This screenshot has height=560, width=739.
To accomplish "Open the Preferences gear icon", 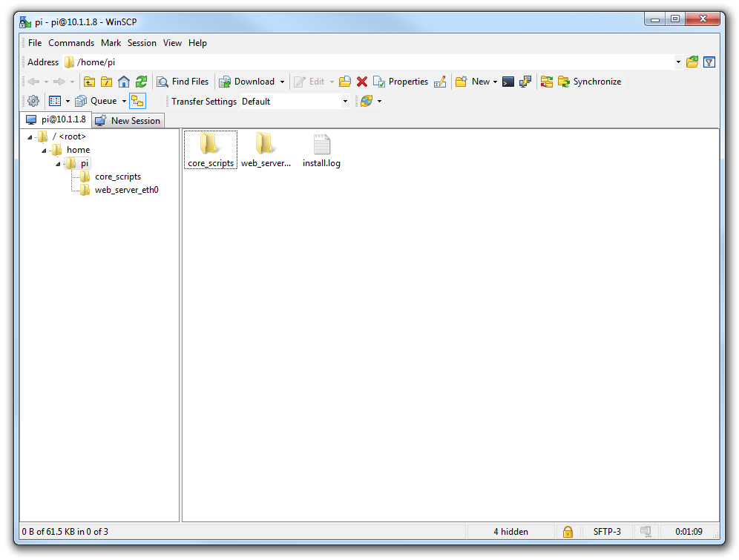I will [x=33, y=101].
